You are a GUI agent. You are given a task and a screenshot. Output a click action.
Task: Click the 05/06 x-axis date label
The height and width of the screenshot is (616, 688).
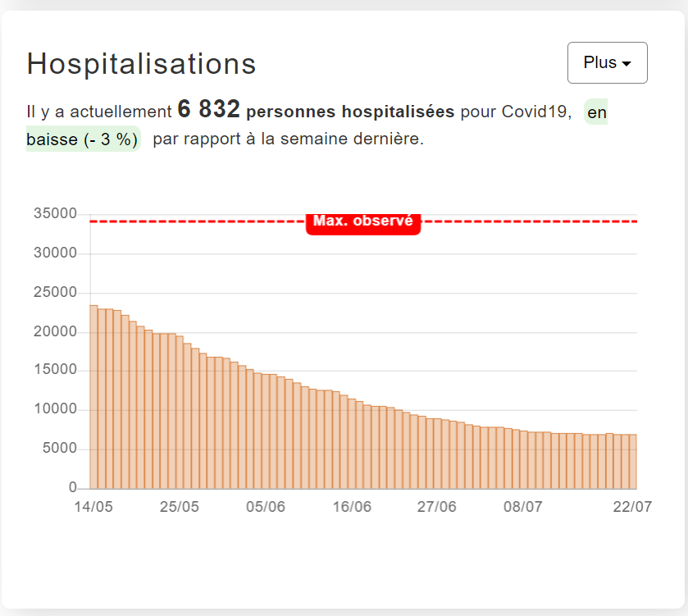pos(266,507)
